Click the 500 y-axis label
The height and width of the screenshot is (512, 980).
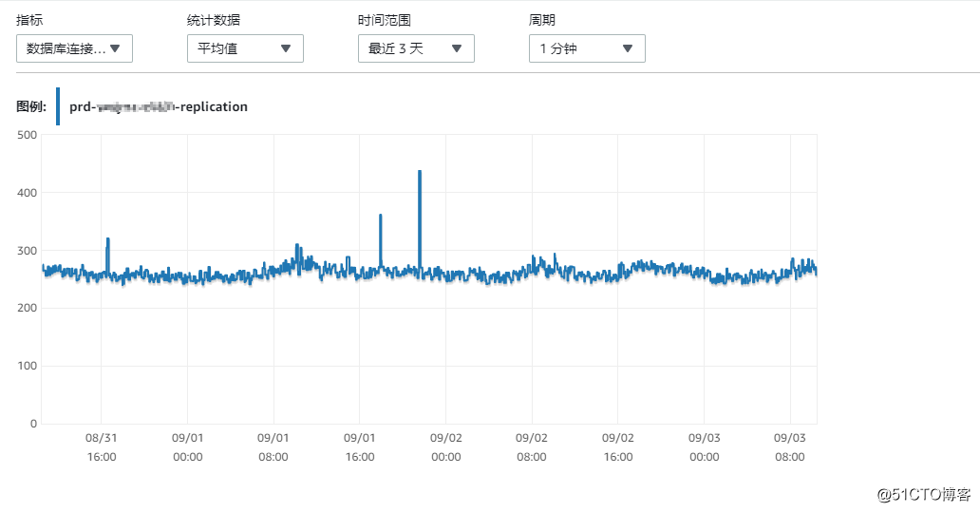tap(27, 135)
